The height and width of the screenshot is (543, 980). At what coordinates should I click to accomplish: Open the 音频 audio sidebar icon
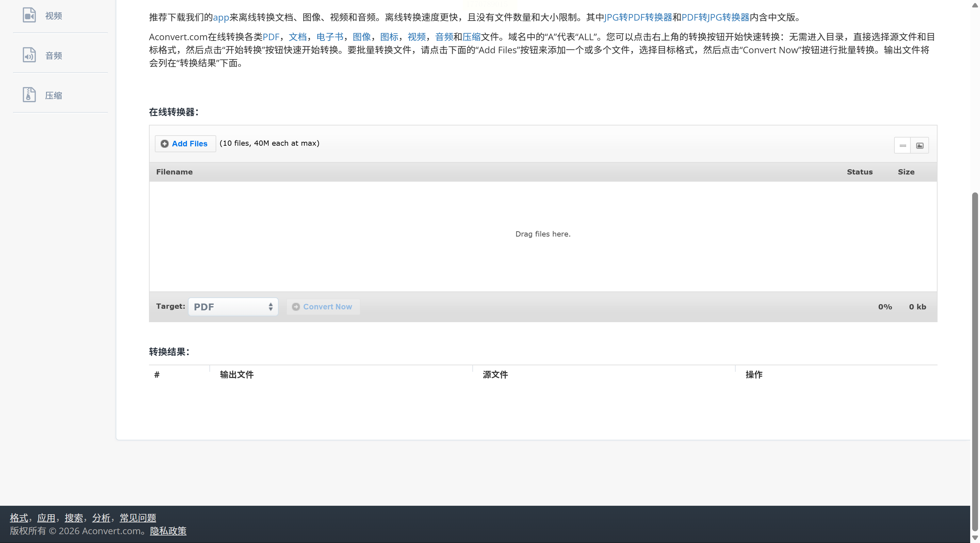point(29,55)
